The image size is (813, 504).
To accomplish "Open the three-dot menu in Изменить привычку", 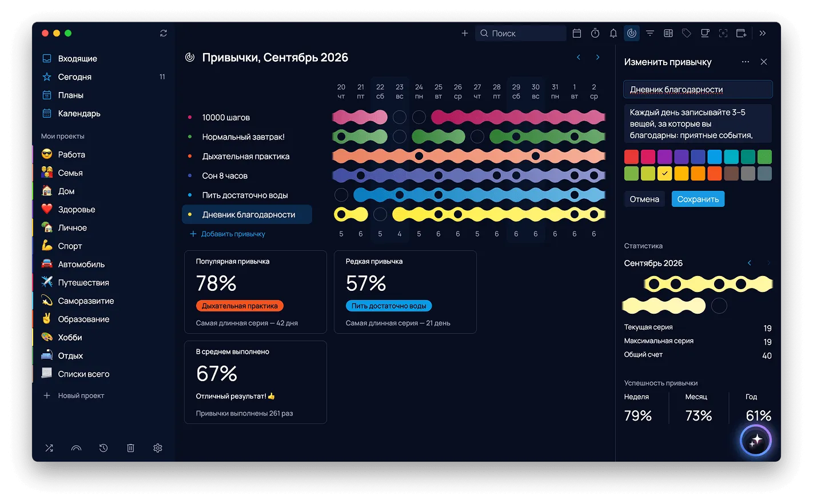I will pos(746,62).
